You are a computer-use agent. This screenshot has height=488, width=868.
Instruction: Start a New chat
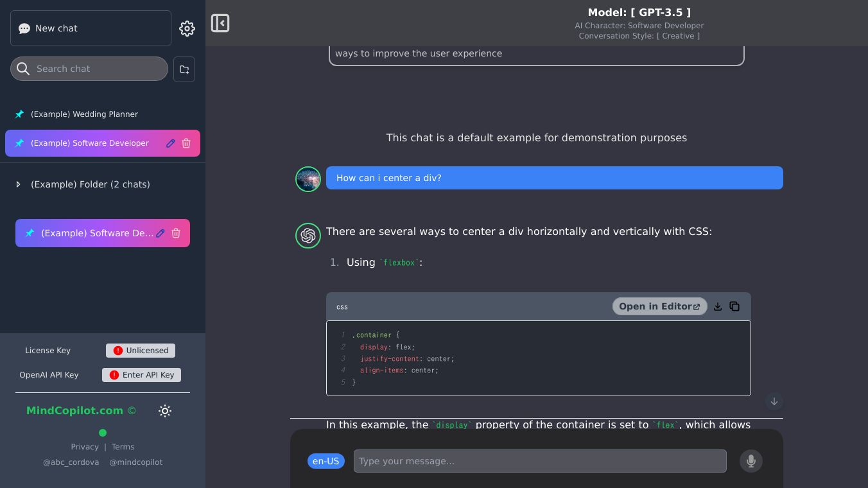(x=91, y=28)
